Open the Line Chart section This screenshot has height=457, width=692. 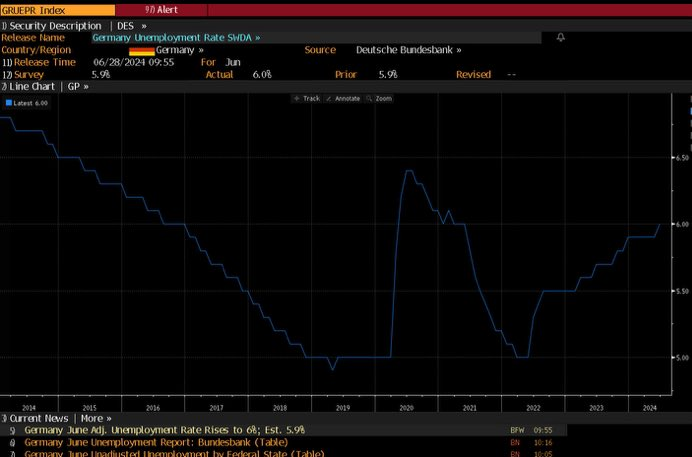point(28,86)
